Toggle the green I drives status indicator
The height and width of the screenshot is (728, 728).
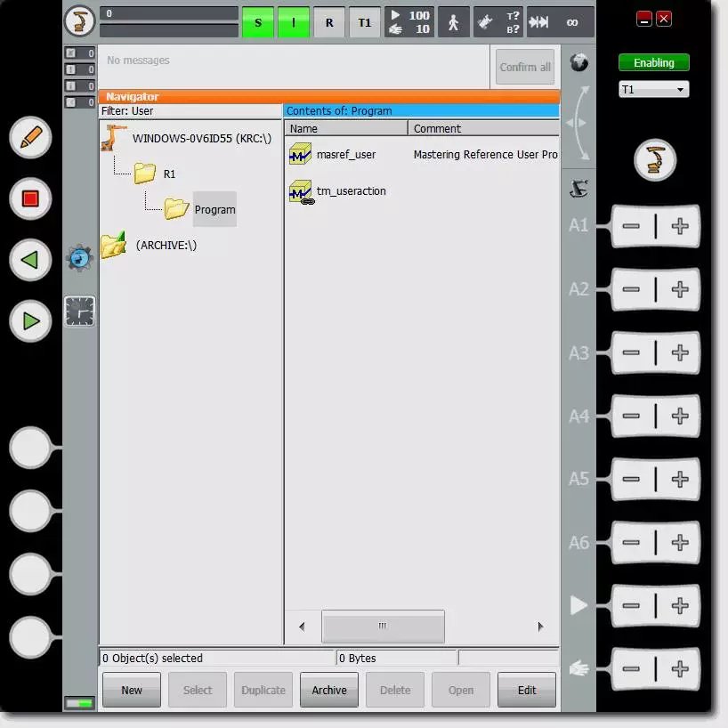point(293,22)
